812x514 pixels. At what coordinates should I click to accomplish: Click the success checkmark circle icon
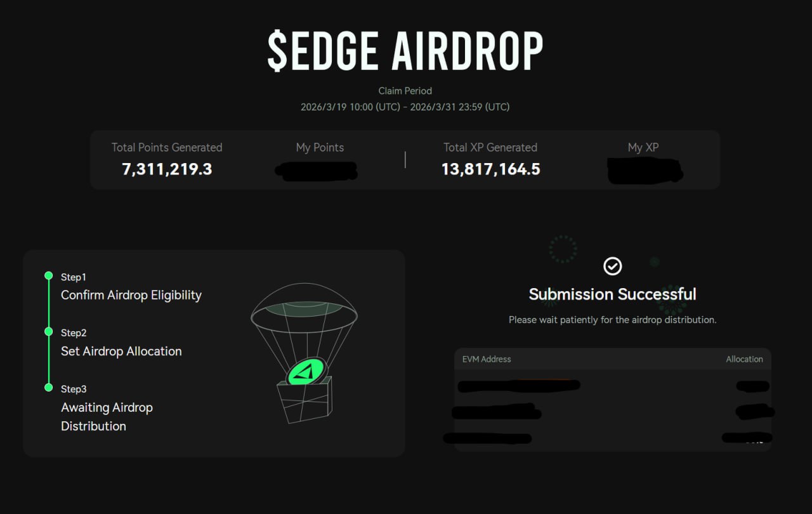point(612,266)
